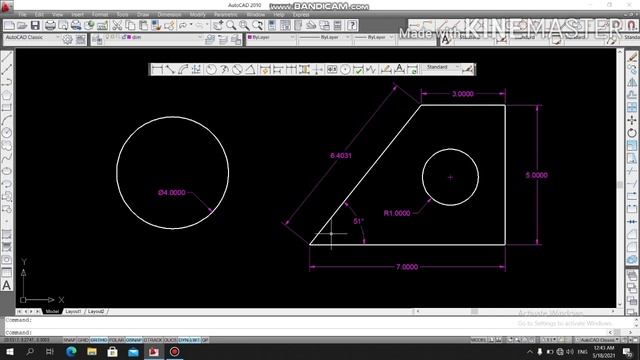Open status bar AutoCAD Classic workspace switcher

pyautogui.click(x=598, y=340)
